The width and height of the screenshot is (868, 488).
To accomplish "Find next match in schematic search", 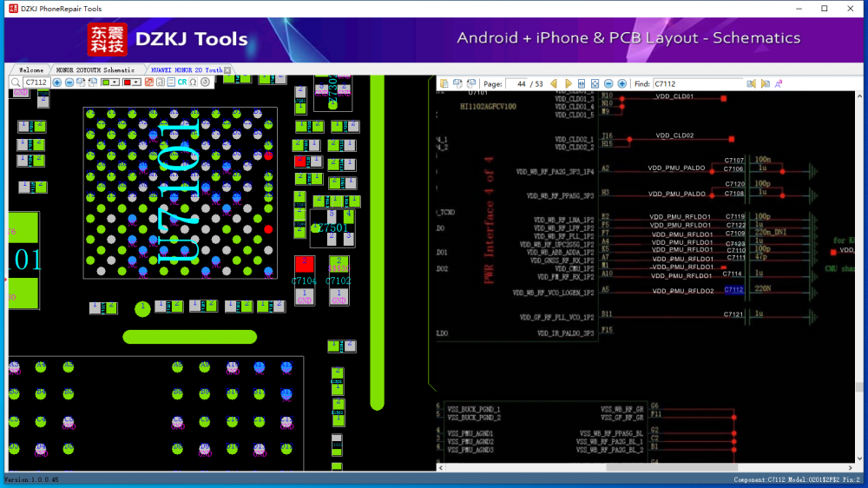I will (766, 84).
